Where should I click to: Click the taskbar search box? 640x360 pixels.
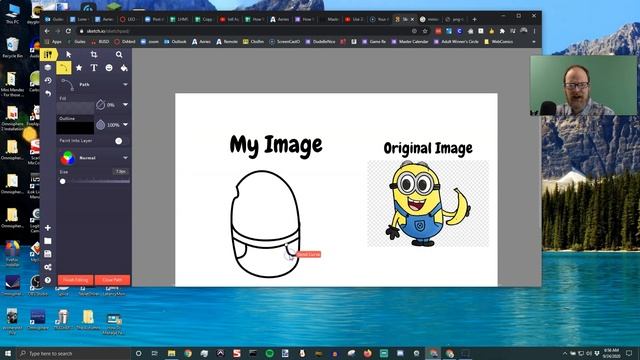coord(73,353)
